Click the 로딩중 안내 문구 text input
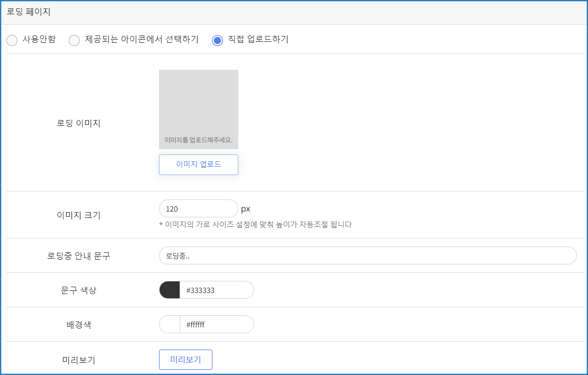This screenshot has height=375, width=588. tap(367, 255)
